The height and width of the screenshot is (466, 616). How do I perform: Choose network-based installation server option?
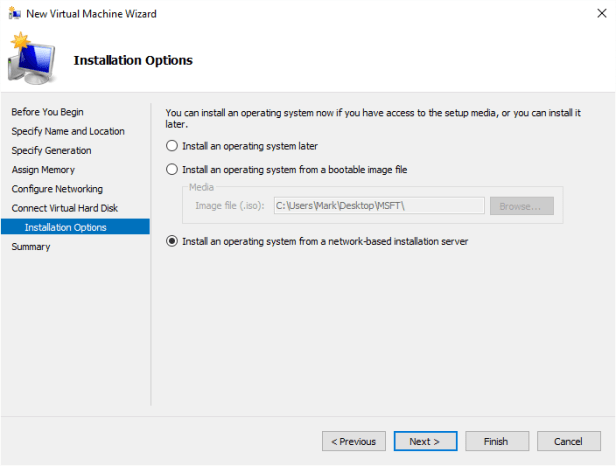(x=172, y=241)
